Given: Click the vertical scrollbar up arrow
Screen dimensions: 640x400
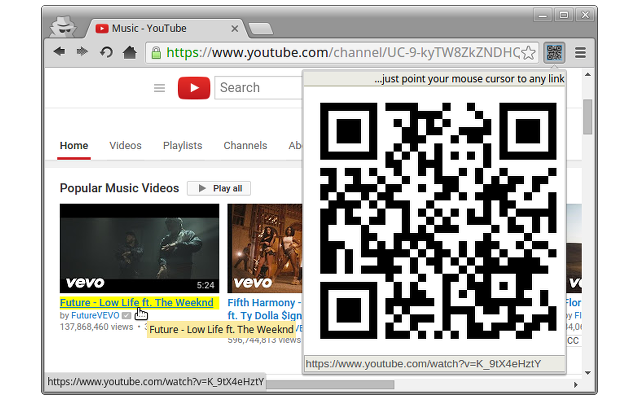Looking at the screenshot, I should click(x=588, y=75).
